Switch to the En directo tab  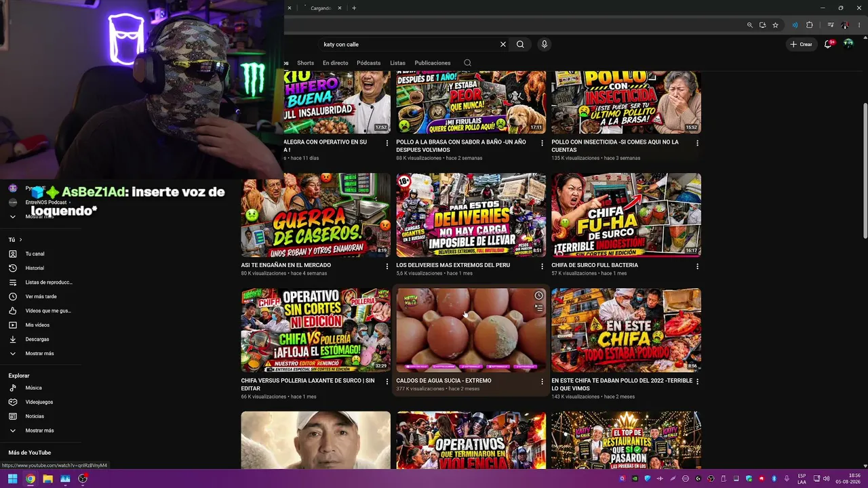[335, 63]
